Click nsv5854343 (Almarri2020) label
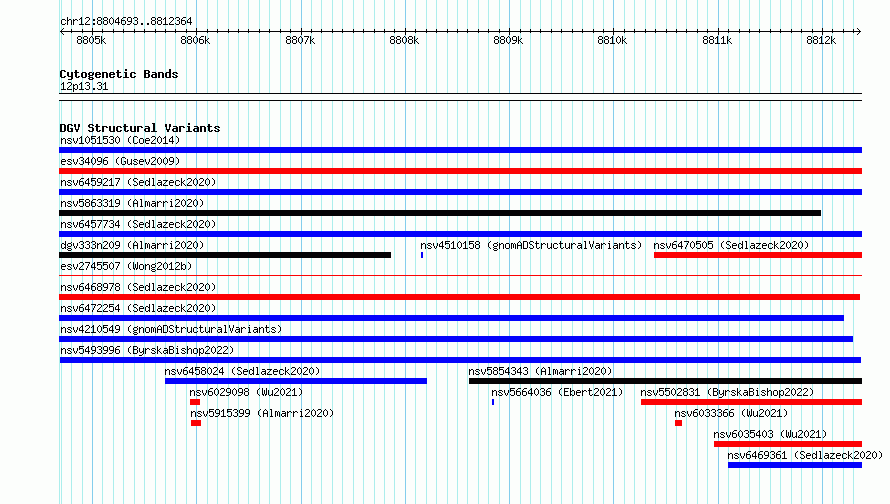Viewport: 890px width, 504px height. (x=540, y=371)
